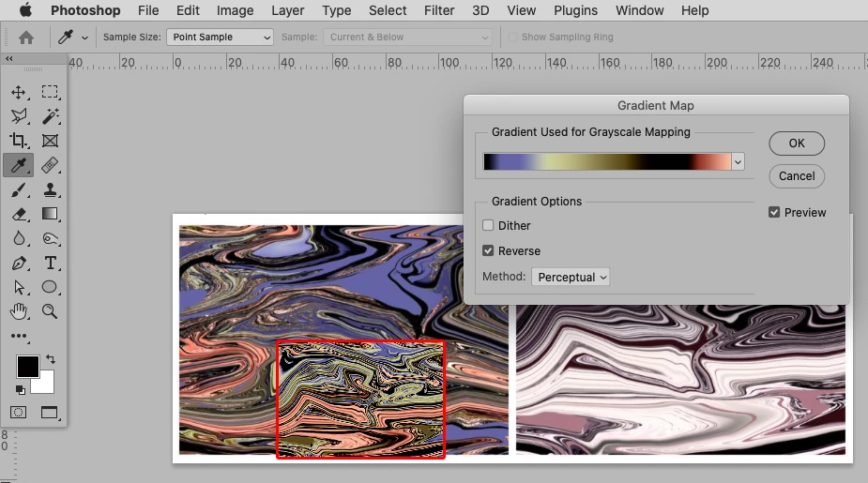Viewport: 868px width, 483px height.
Task: Select the Crop tool
Action: 18,141
